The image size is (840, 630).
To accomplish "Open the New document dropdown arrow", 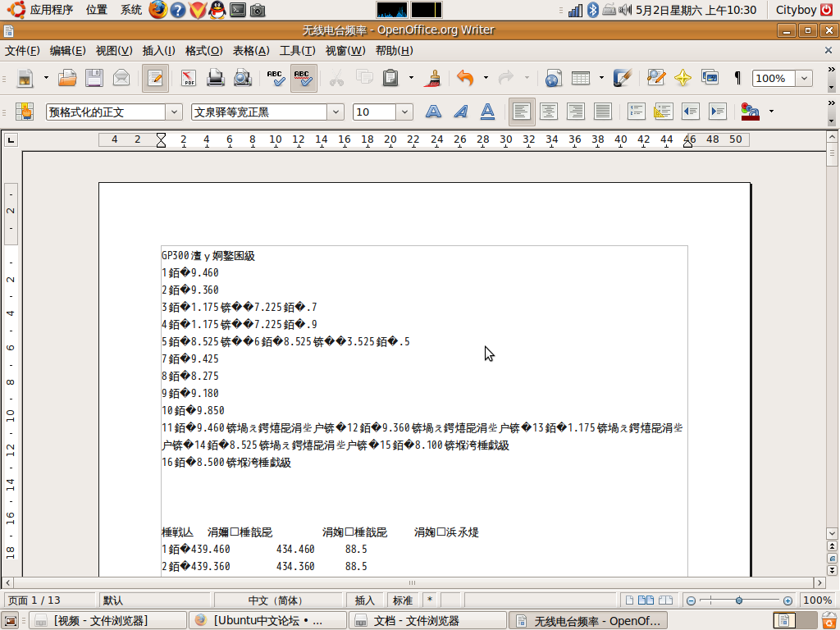I will (46, 78).
